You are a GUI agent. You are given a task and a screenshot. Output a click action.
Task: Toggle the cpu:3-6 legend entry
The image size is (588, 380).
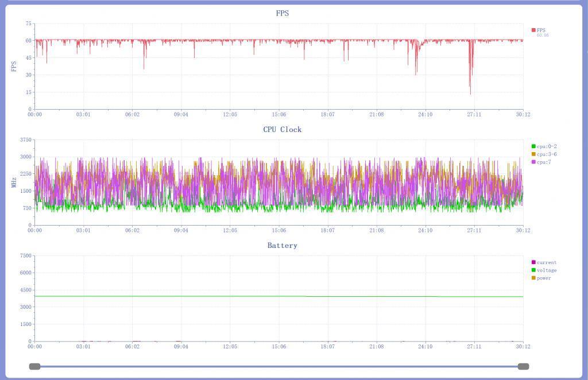[533, 154]
